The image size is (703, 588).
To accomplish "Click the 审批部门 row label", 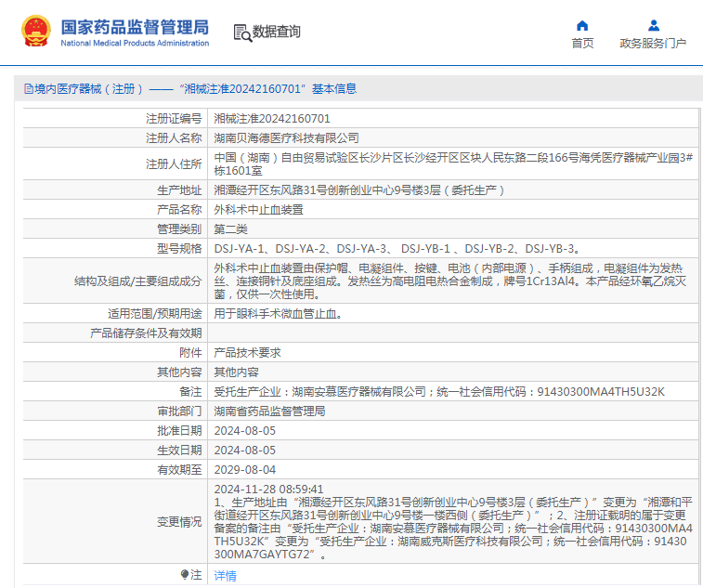I will pos(179,412).
